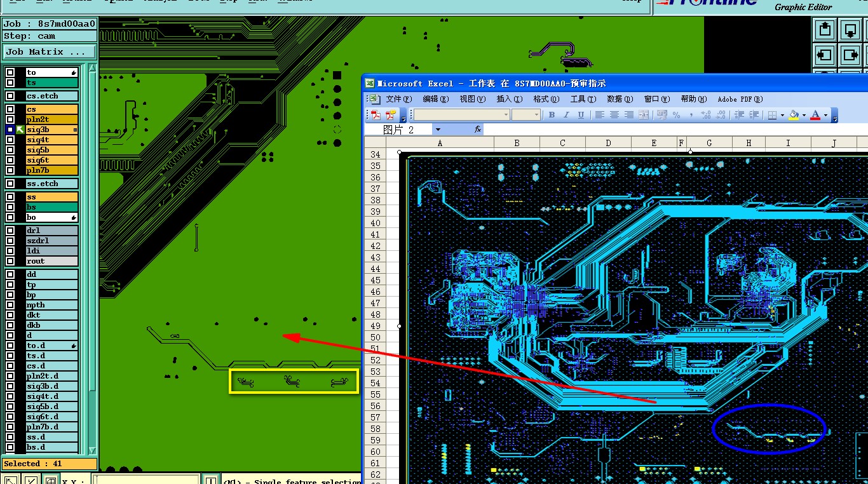Click Merge and Center icon in Excel
Image resolution: width=868 pixels, height=484 pixels.
pyautogui.click(x=644, y=115)
